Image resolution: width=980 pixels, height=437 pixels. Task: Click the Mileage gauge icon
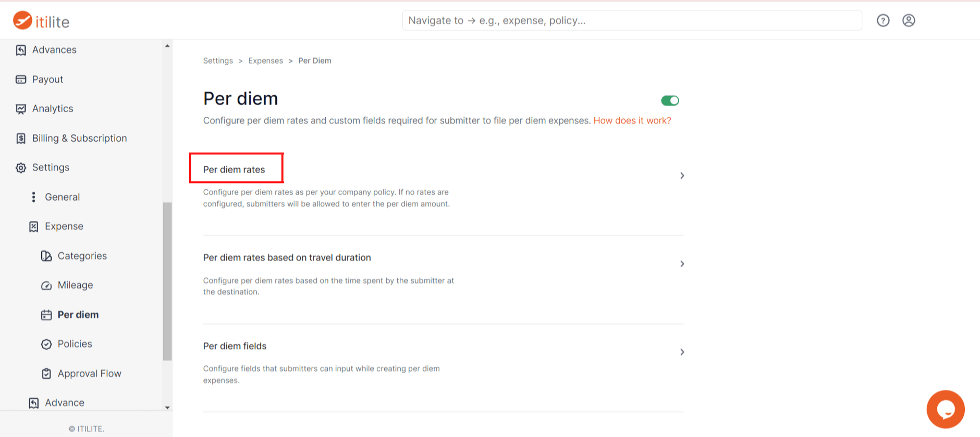click(46, 285)
